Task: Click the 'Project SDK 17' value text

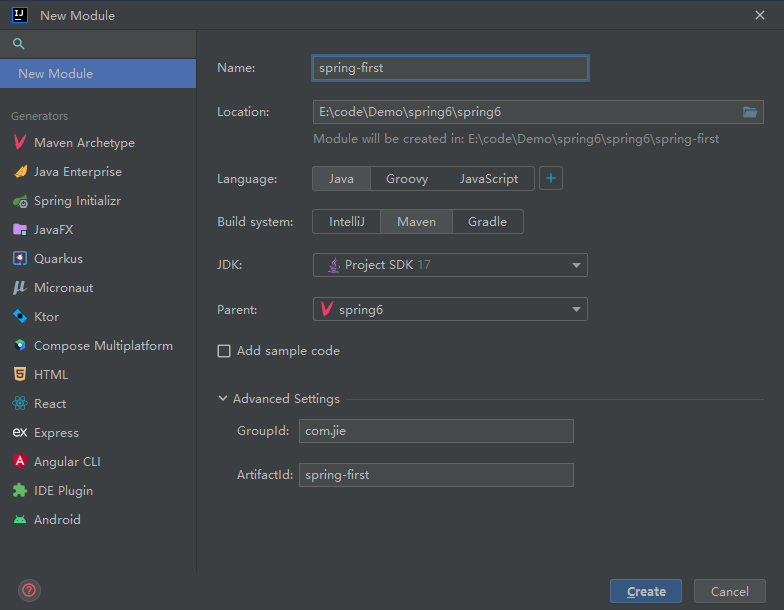Action: tap(388, 264)
